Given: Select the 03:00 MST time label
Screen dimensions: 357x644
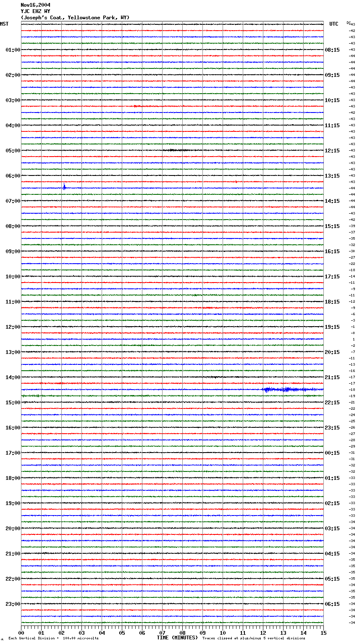Looking at the screenshot, I should (x=13, y=100).
